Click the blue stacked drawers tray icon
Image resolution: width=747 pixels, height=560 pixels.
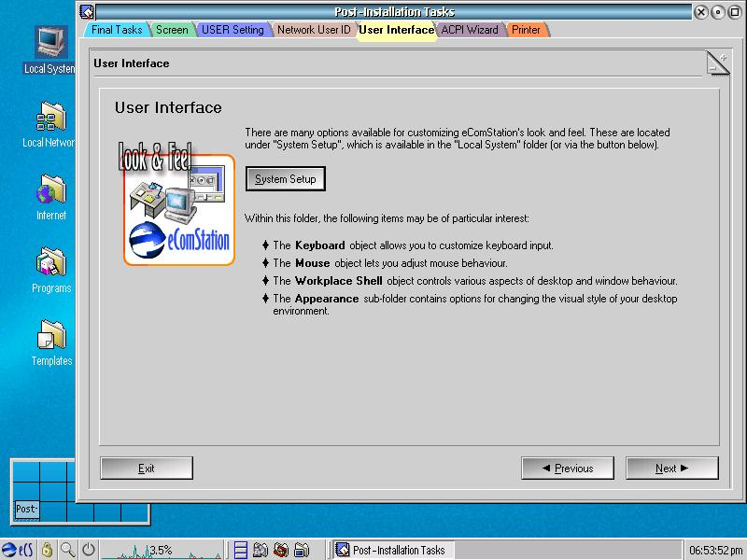point(241,550)
